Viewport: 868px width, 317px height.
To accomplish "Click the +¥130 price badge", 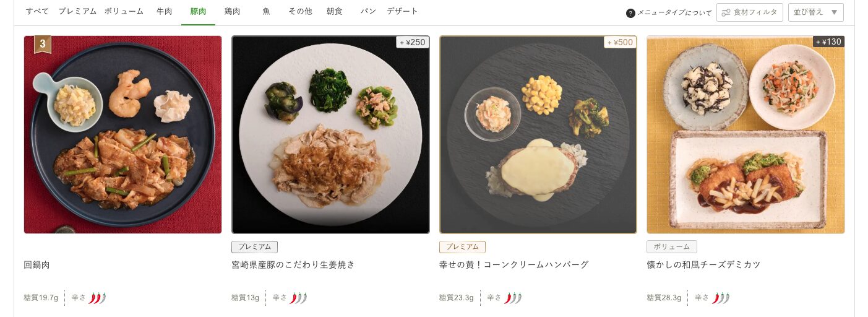I will tap(828, 41).
